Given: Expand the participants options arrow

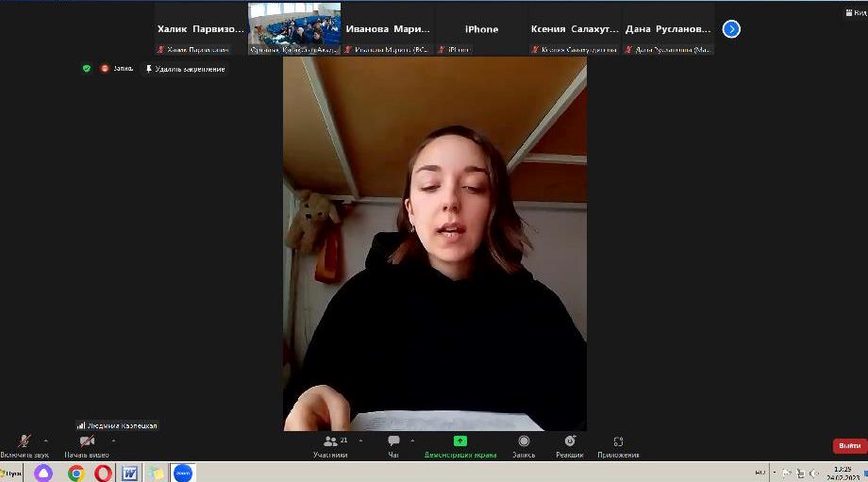Looking at the screenshot, I should pyautogui.click(x=360, y=440).
